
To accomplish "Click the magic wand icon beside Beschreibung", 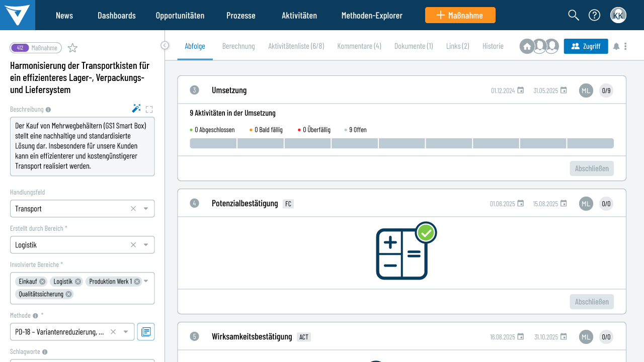I will coord(136,109).
